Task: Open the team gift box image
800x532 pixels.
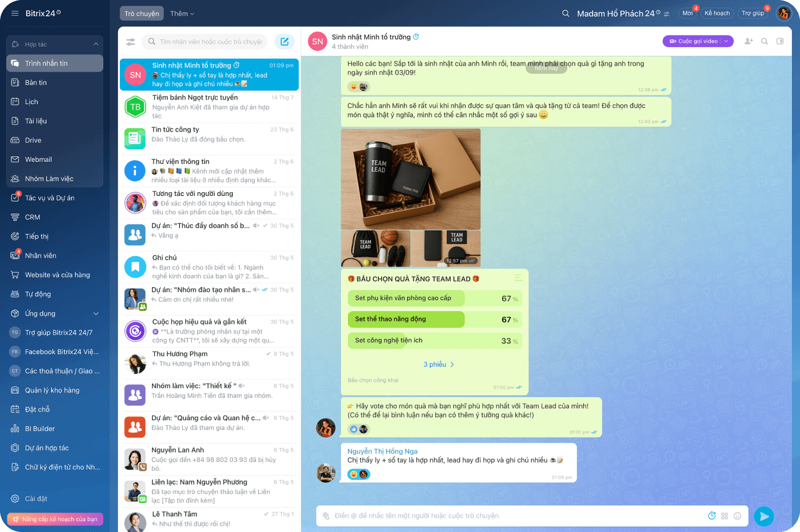Action: [x=410, y=178]
